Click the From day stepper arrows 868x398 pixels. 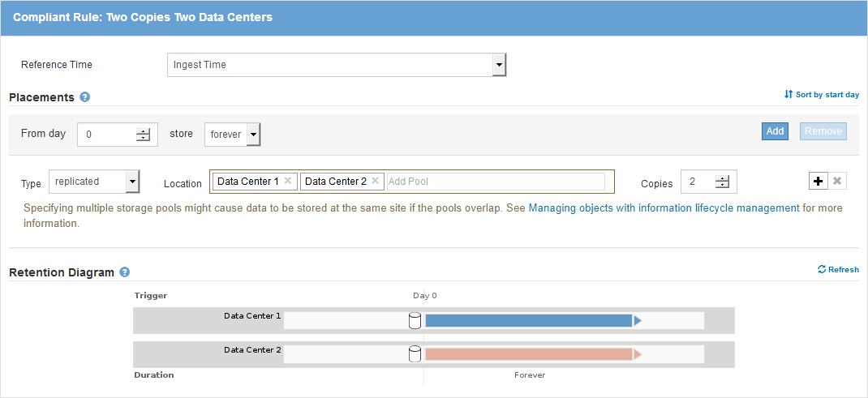tap(144, 135)
